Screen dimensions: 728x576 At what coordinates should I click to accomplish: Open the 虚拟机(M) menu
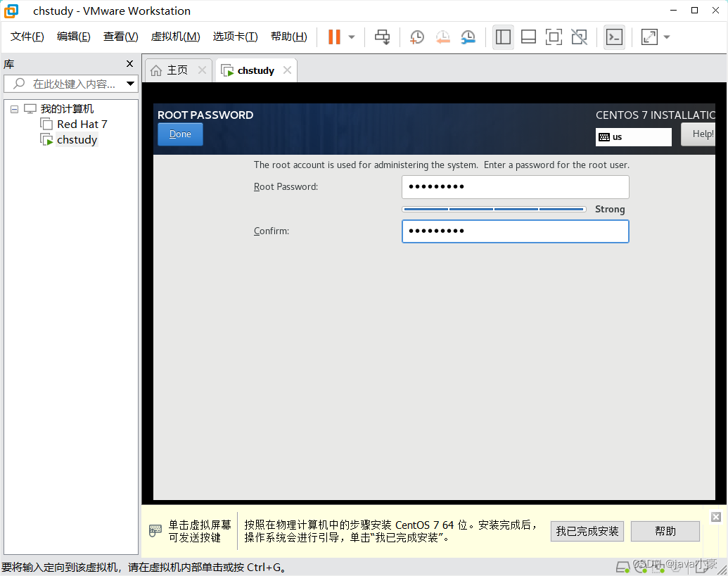(x=176, y=36)
